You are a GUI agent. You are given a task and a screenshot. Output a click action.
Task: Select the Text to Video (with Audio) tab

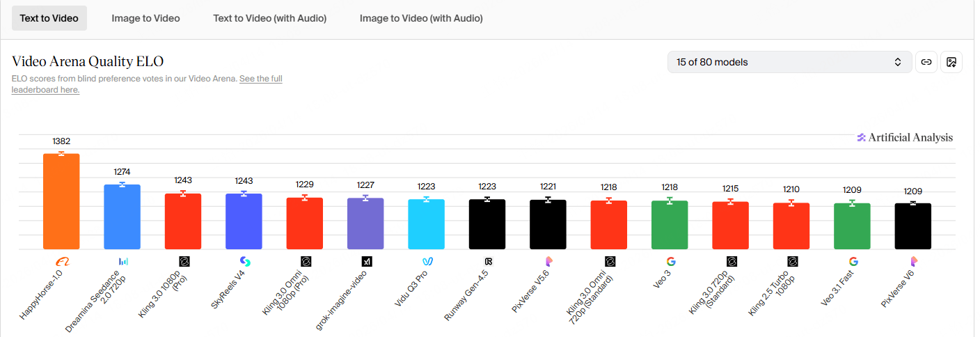(x=270, y=18)
